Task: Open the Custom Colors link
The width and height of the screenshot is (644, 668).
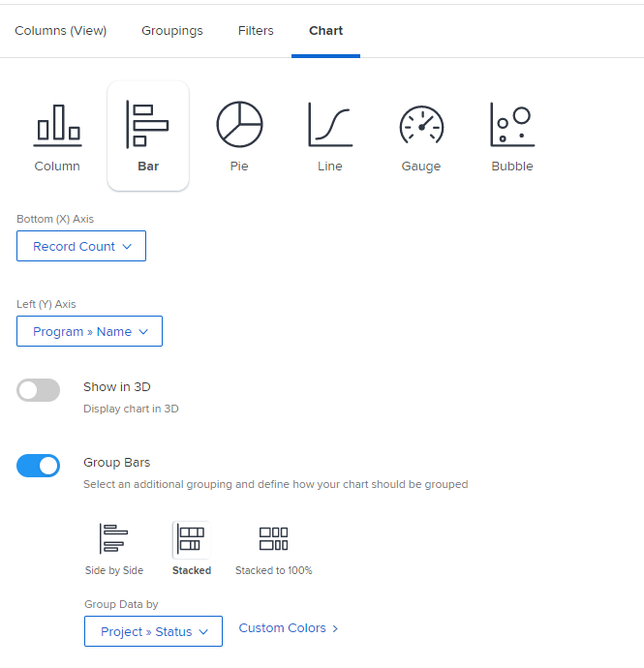Action: pyautogui.click(x=283, y=628)
